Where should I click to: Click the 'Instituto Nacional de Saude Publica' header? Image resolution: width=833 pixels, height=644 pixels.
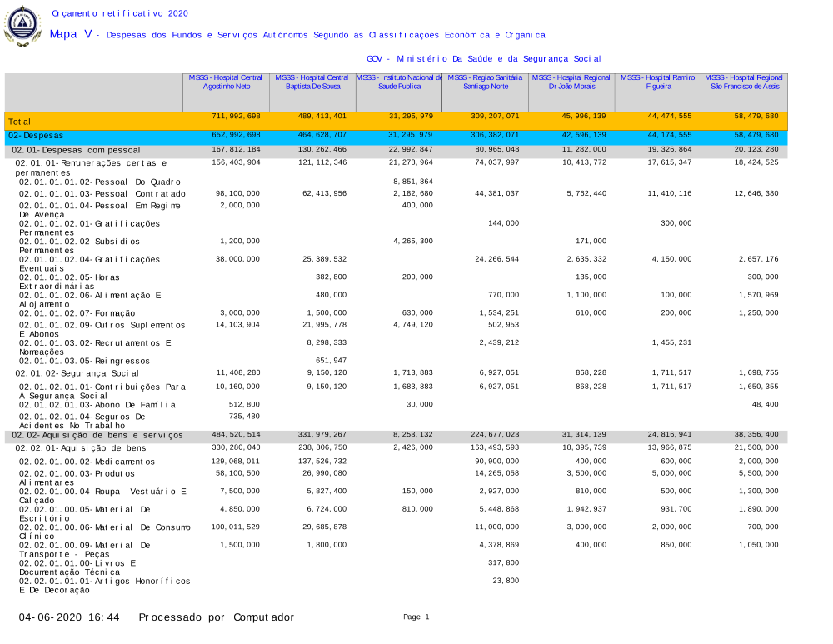(x=399, y=82)
